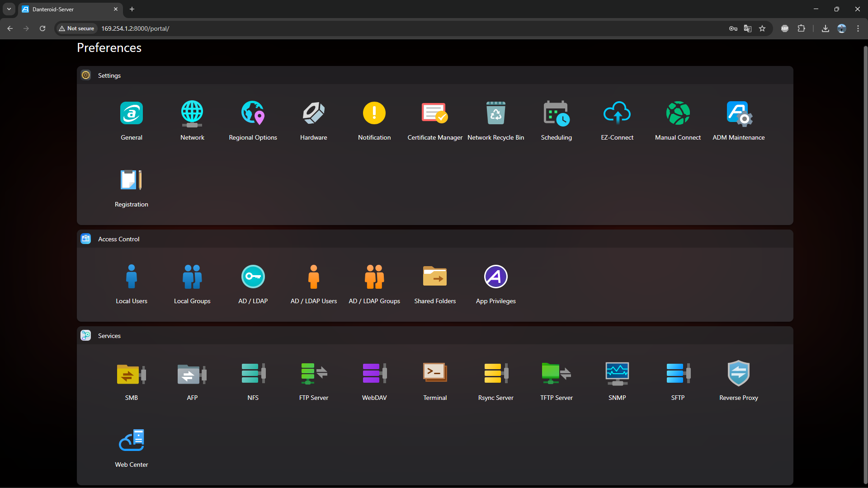Open the Registration icon
The width and height of the screenshot is (868, 488).
[x=131, y=180]
